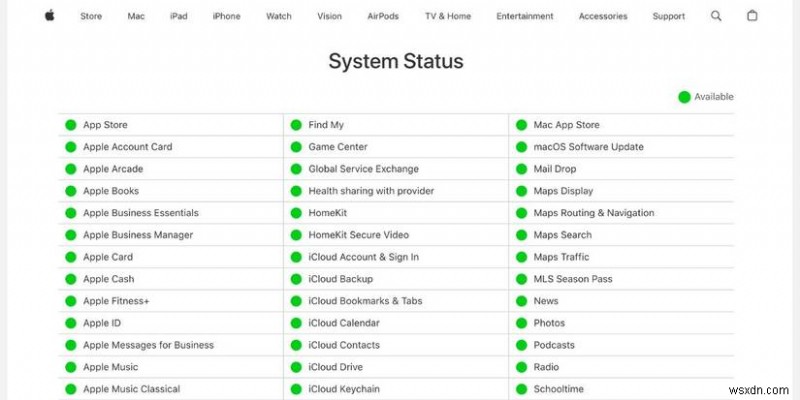800x400 pixels.
Task: Click the Apple logo icon
Action: (49, 16)
